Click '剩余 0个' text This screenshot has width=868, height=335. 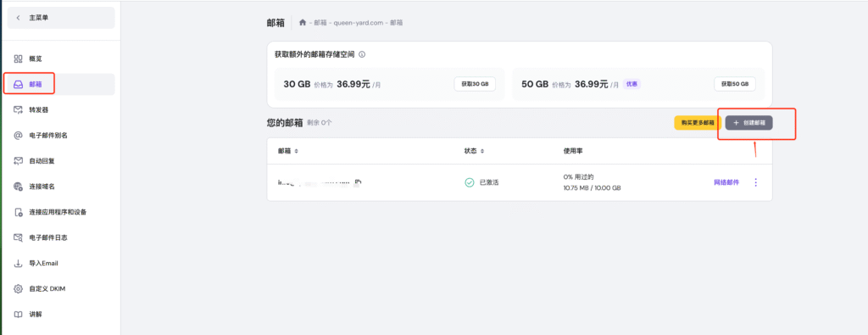point(320,123)
